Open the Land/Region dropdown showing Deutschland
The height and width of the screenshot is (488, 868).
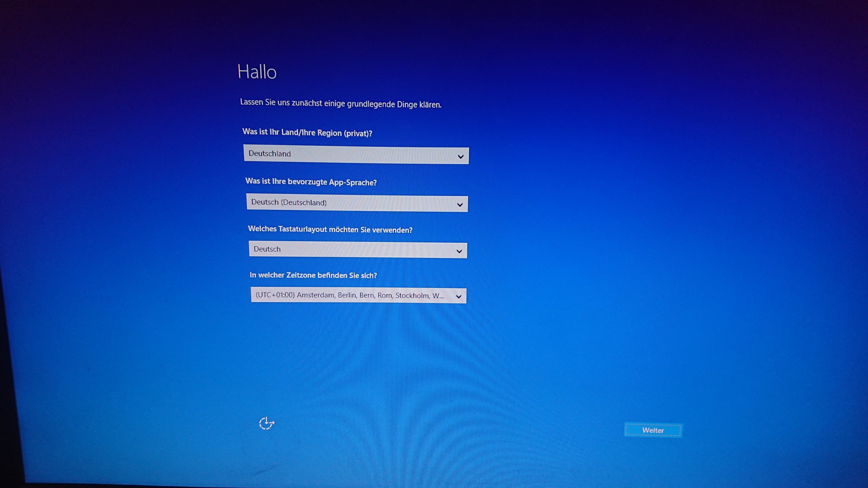tap(356, 155)
